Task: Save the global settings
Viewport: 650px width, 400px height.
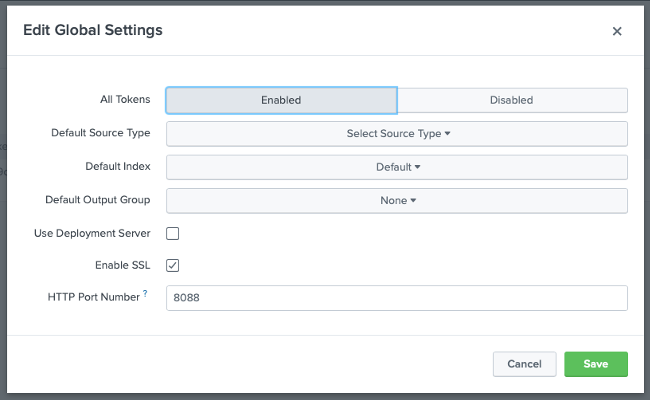Action: [595, 364]
